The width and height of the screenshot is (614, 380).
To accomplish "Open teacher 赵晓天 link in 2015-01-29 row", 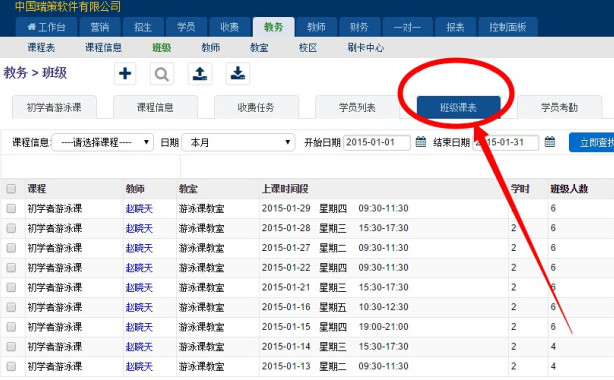I will pyautogui.click(x=139, y=209).
